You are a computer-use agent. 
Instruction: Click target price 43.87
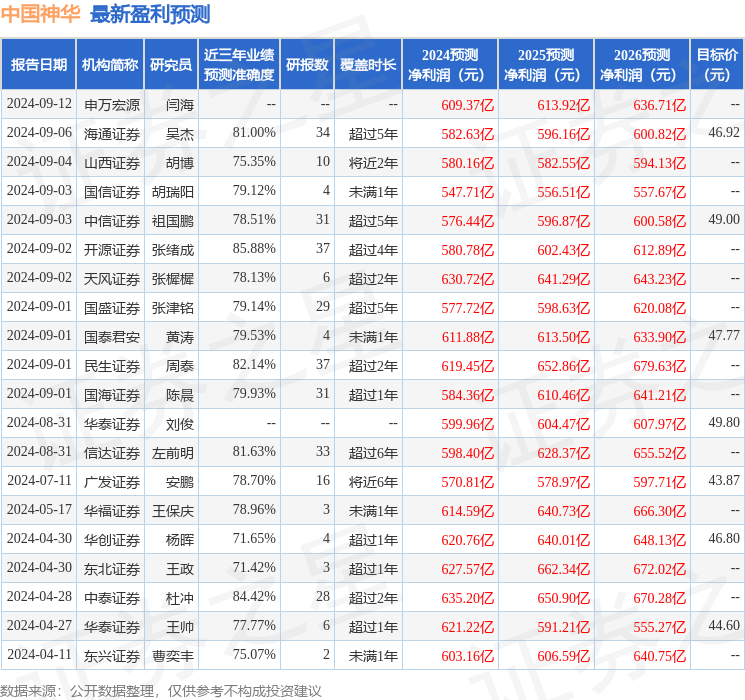(x=724, y=480)
